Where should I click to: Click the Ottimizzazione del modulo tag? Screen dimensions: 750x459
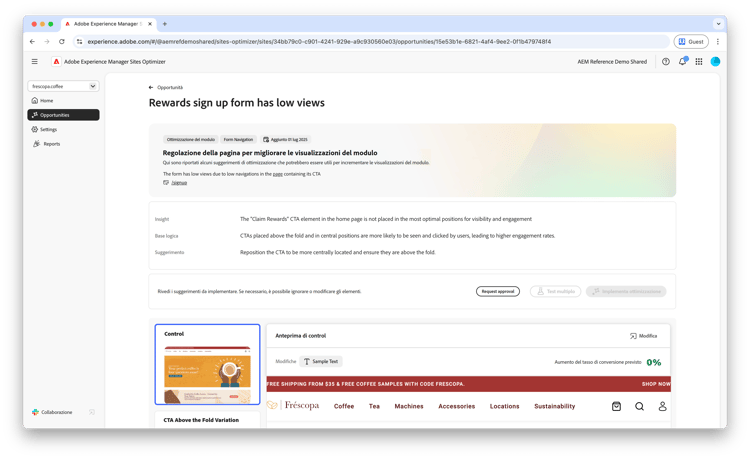191,140
